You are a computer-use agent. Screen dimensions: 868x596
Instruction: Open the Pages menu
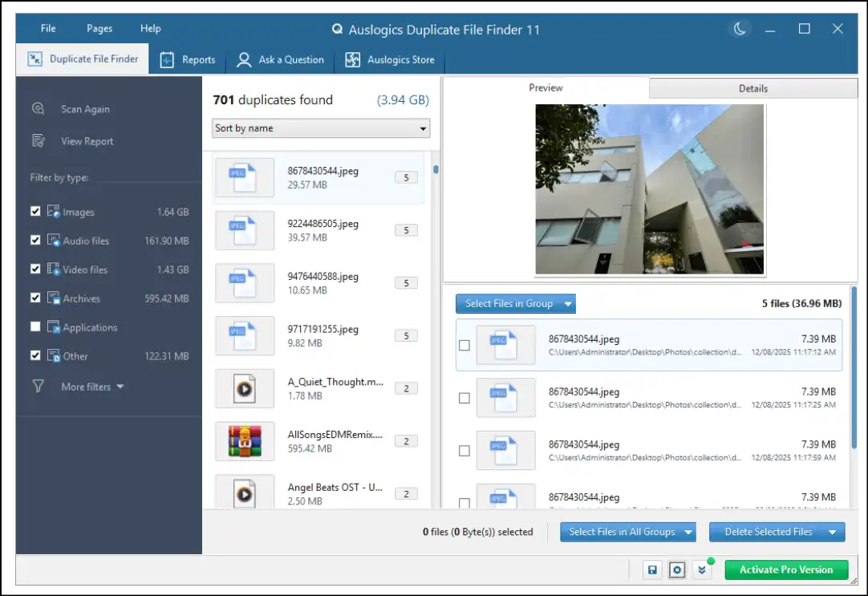click(99, 28)
